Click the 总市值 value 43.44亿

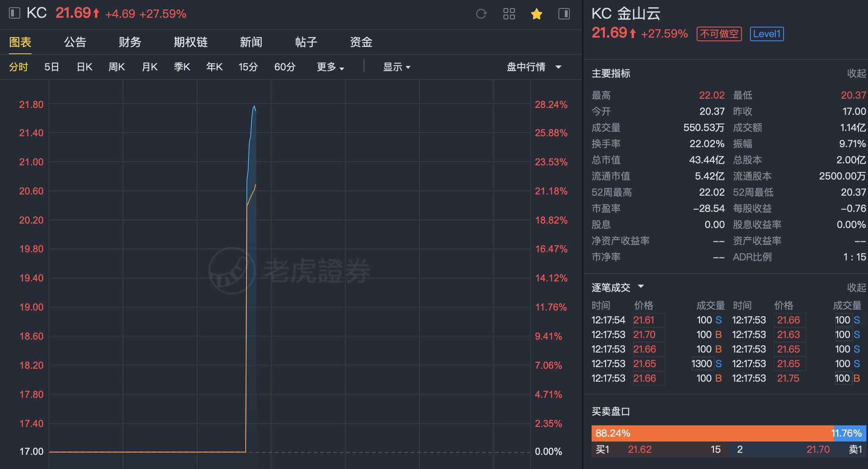[x=707, y=160]
